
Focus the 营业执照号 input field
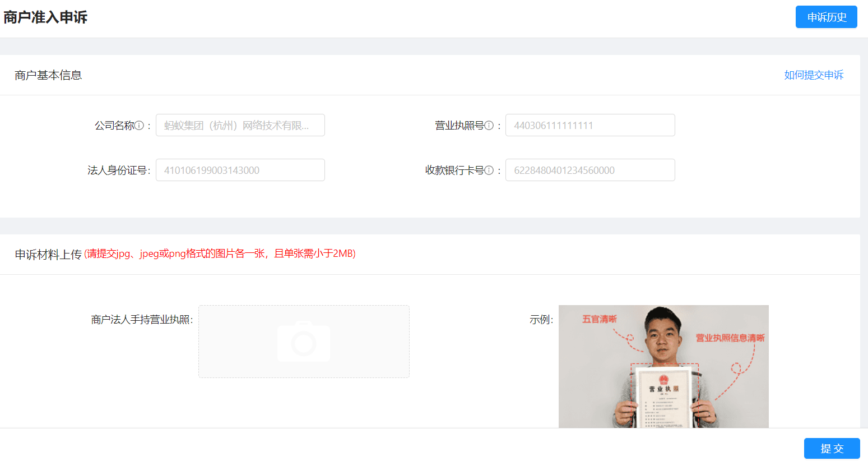[590, 125]
